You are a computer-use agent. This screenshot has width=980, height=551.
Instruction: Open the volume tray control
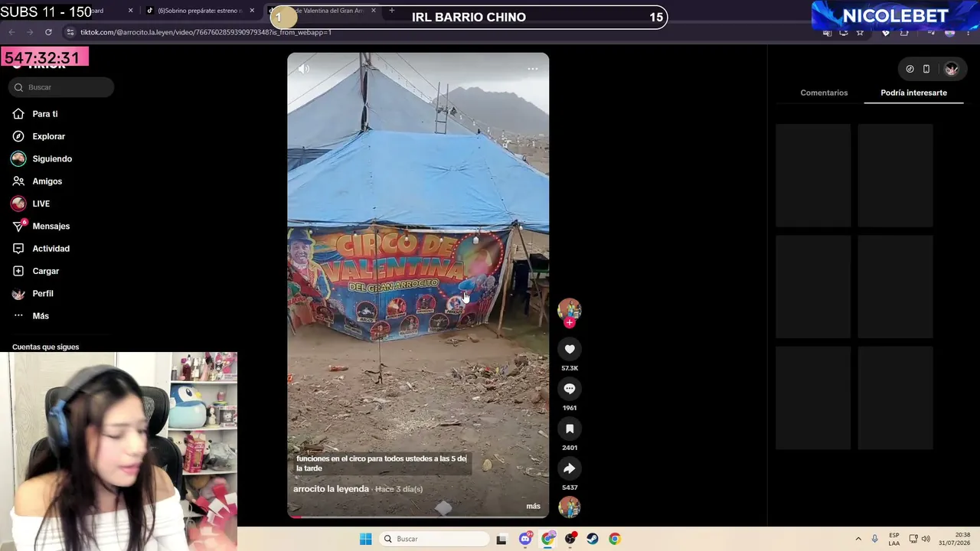point(926,539)
